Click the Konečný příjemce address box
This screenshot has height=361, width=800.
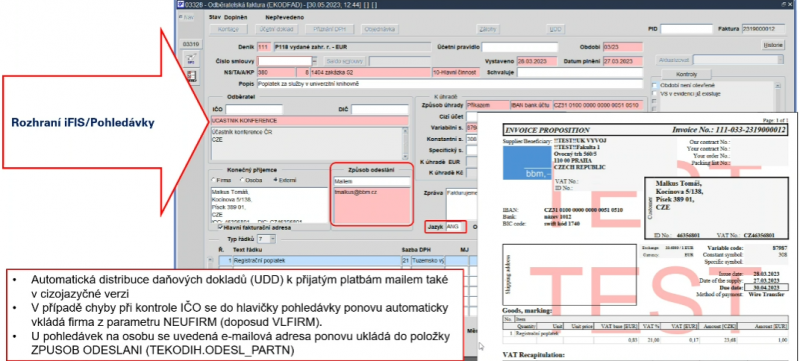[269, 204]
